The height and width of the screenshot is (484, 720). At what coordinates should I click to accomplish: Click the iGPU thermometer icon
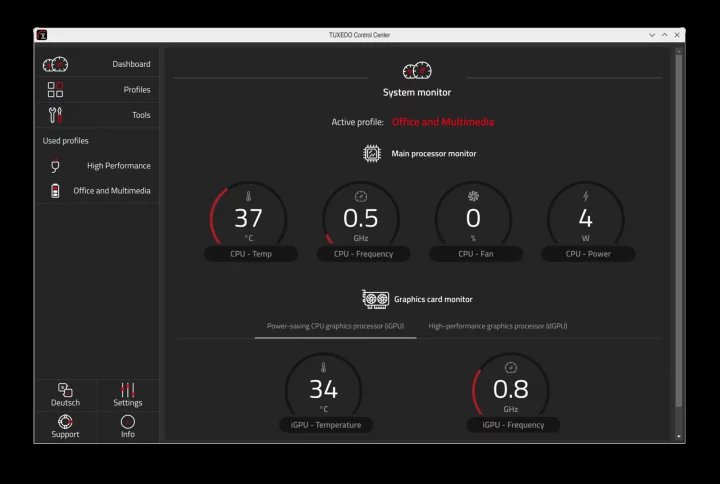point(323,367)
